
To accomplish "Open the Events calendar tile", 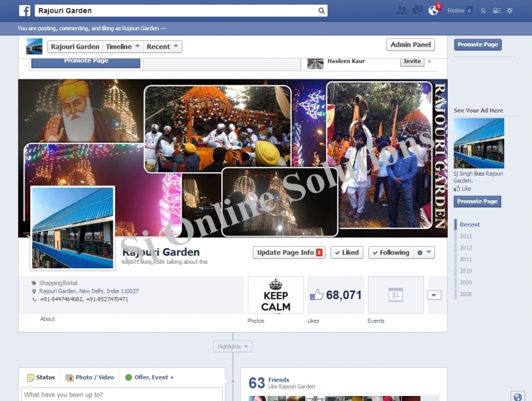I will (395, 295).
